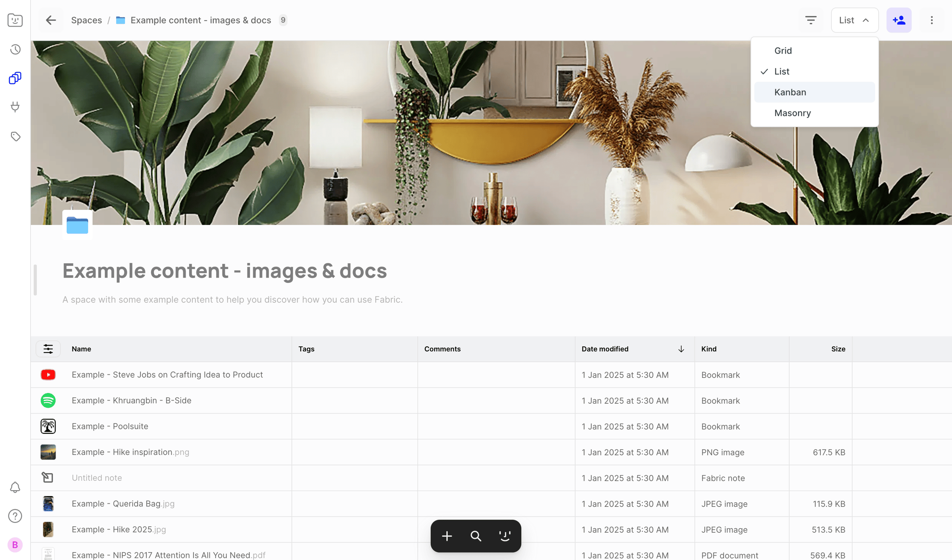Click the filter lines icon
The width and height of the screenshot is (952, 560).
point(811,20)
